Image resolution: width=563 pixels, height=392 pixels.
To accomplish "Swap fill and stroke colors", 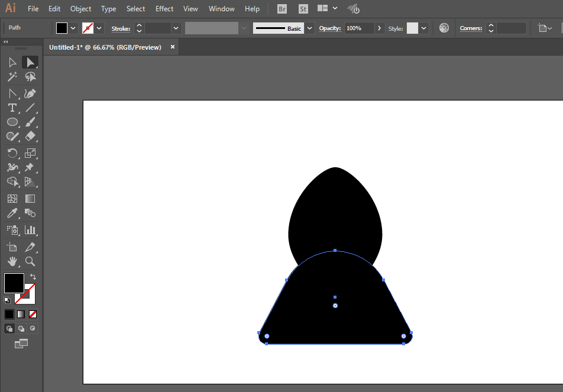I will click(33, 277).
